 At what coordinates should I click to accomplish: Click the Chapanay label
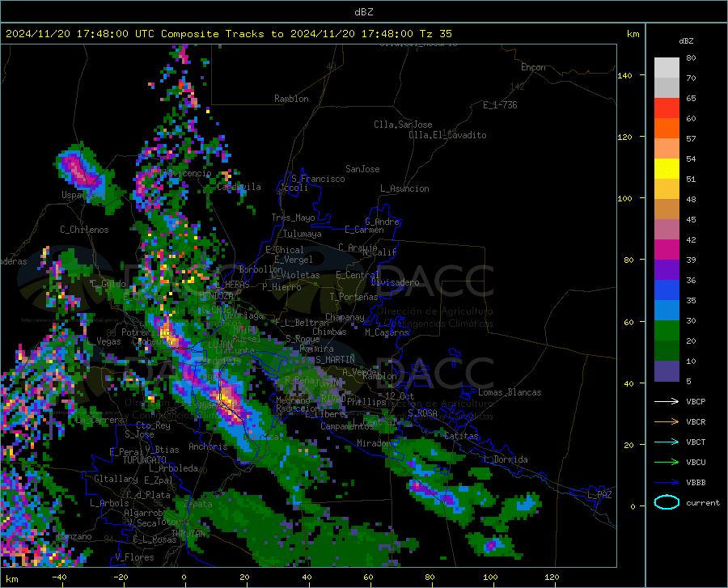tap(345, 317)
